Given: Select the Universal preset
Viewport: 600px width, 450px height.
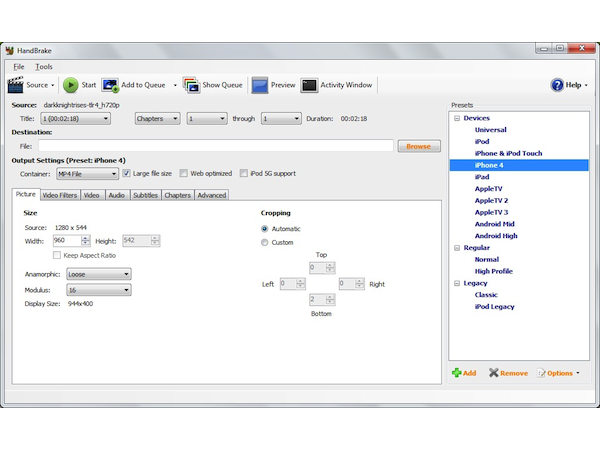Looking at the screenshot, I should (491, 130).
